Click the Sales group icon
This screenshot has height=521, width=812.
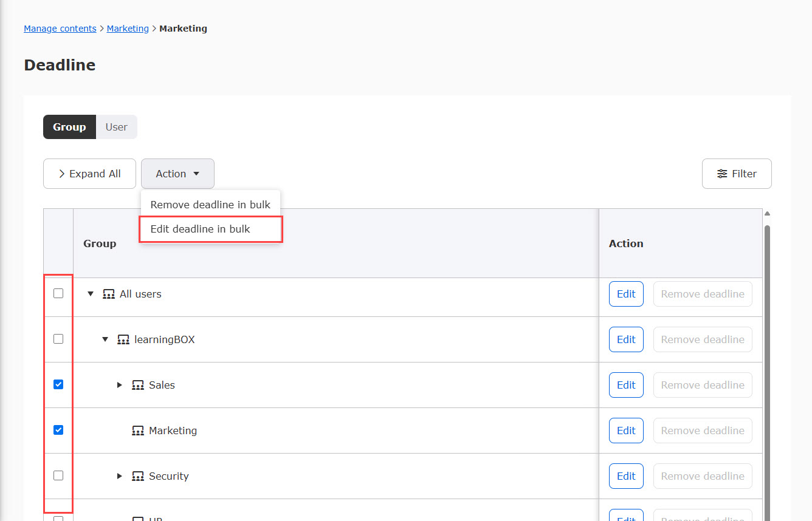pos(138,386)
